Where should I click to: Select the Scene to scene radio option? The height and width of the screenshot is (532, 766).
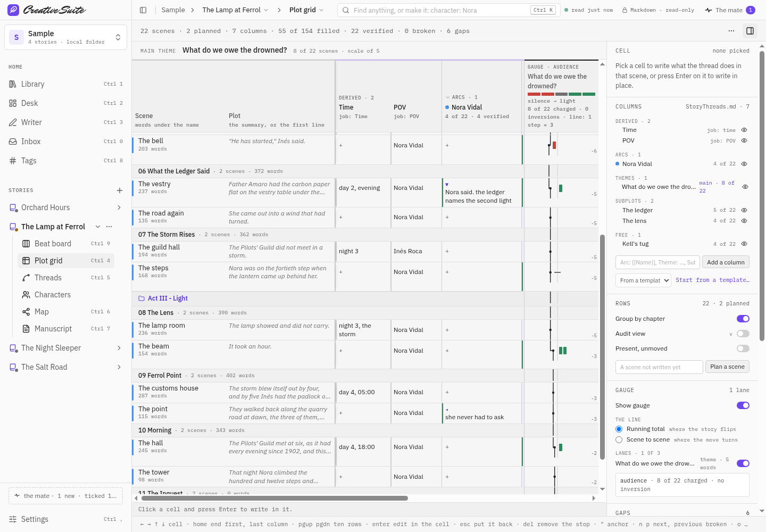[x=619, y=440]
